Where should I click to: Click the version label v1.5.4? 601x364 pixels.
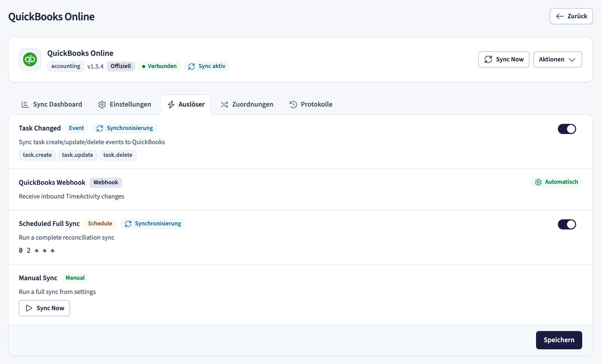tap(95, 66)
